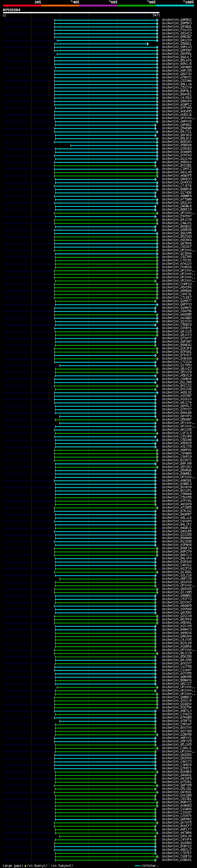Click the query length value 547
The height and width of the screenshot is (868, 197).
tap(155, 15)
